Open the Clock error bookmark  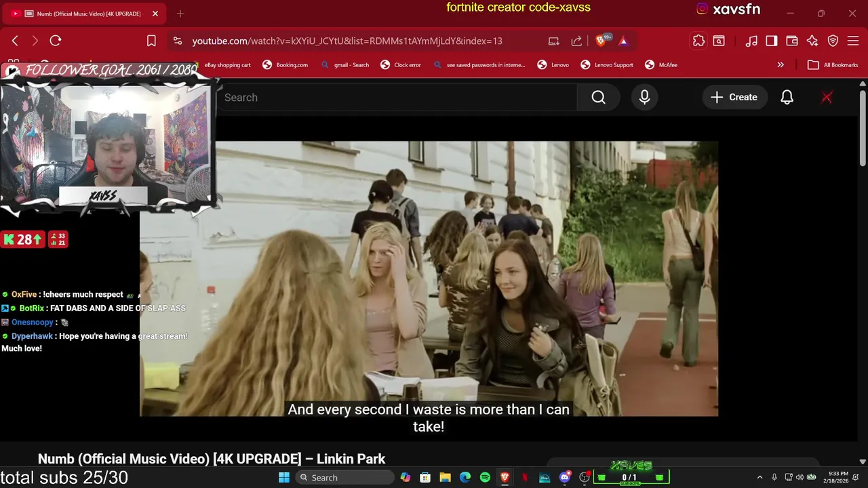click(x=401, y=65)
